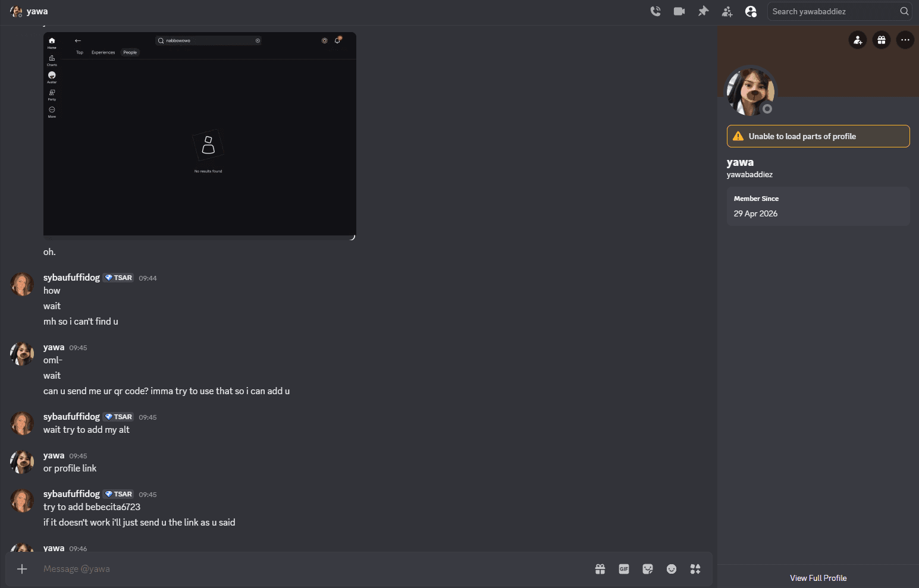This screenshot has width=919, height=588.
Task: Click the message mh so i can't find u
Action: [81, 322]
